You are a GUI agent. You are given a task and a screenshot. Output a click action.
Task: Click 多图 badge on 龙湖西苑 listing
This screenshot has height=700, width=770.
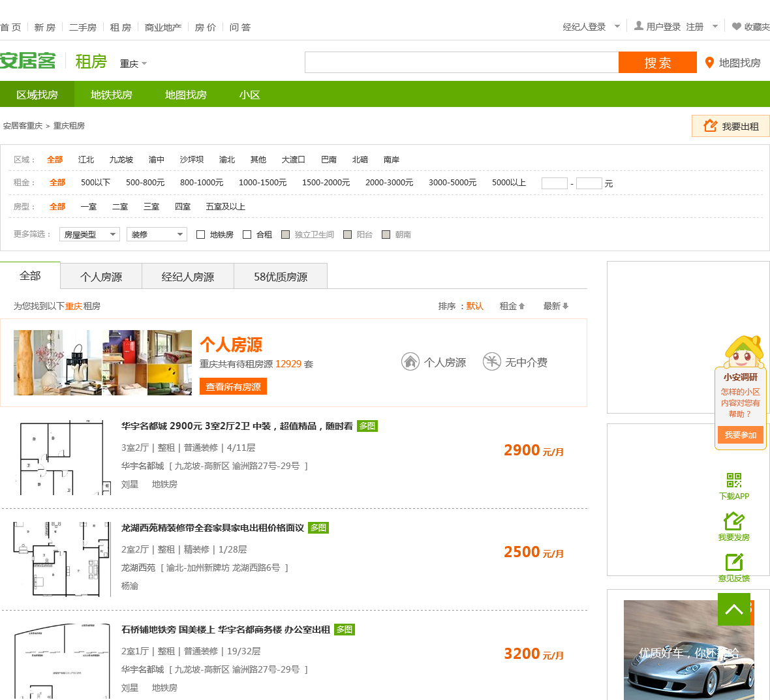coord(318,528)
